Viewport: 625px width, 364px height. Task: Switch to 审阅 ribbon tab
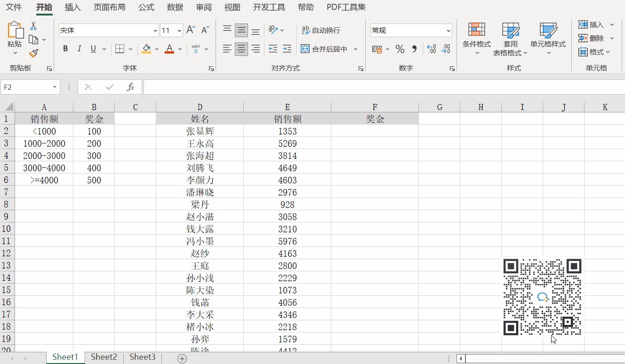(x=204, y=8)
